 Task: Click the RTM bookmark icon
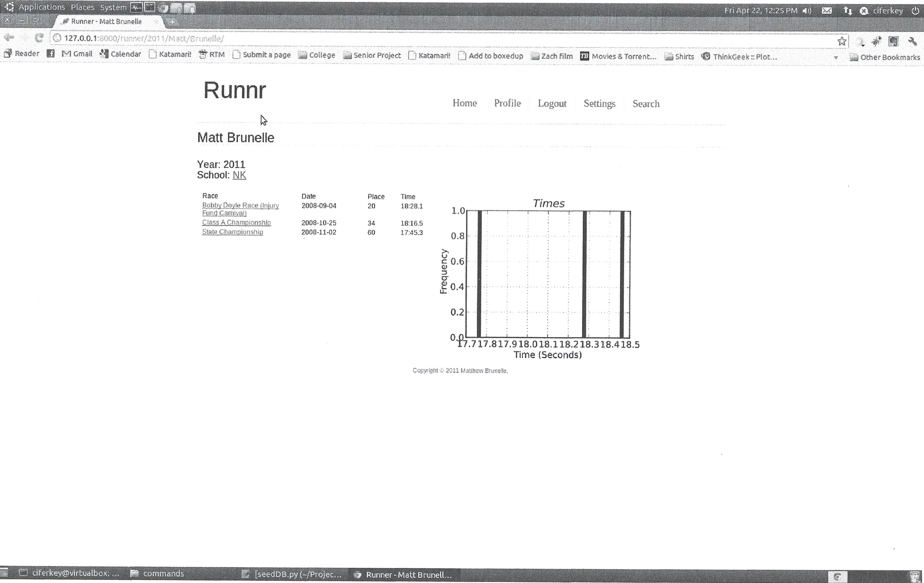click(x=203, y=54)
